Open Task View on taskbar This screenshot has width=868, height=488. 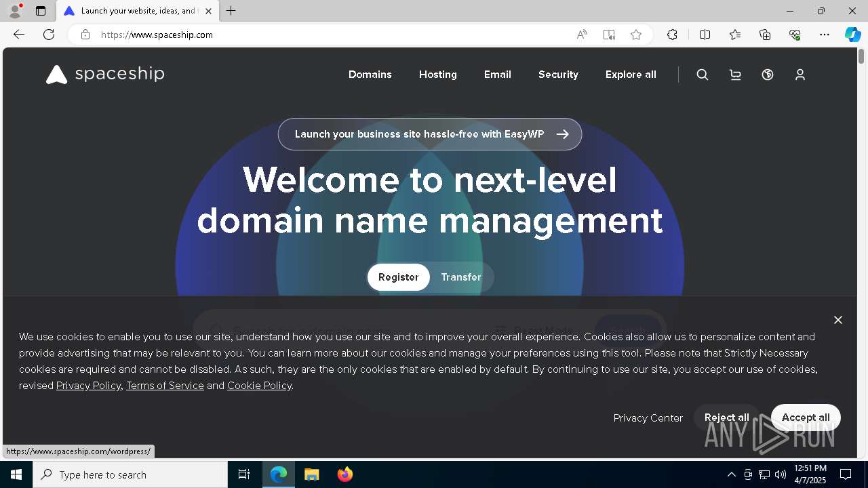tap(244, 474)
